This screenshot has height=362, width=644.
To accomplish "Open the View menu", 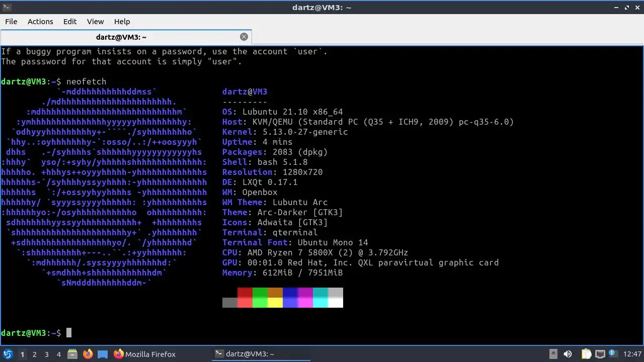I will 95,22.
